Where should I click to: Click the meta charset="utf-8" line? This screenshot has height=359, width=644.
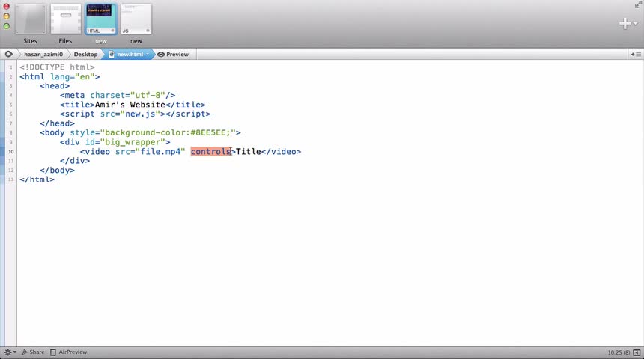pyautogui.click(x=118, y=95)
